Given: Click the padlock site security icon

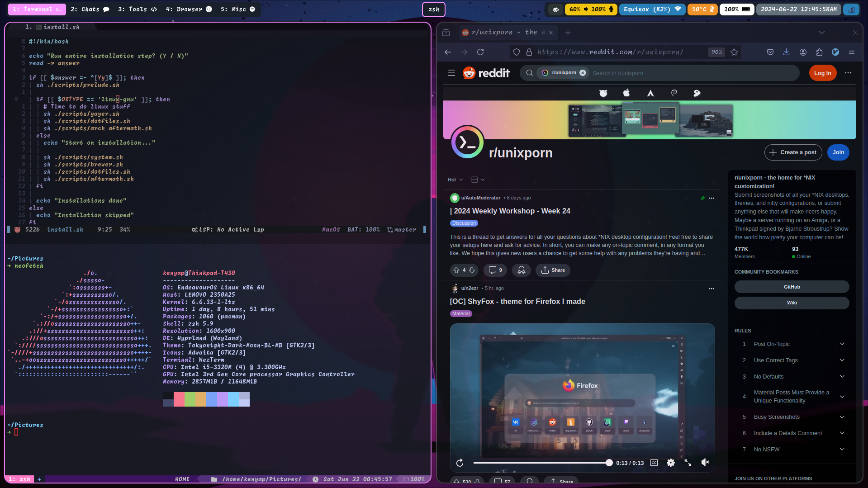Looking at the screenshot, I should [529, 52].
